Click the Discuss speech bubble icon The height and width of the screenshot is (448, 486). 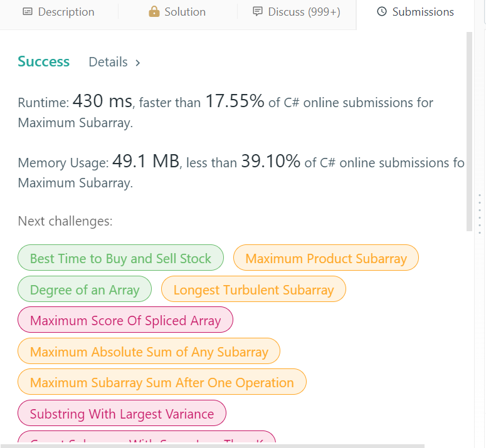pos(258,11)
